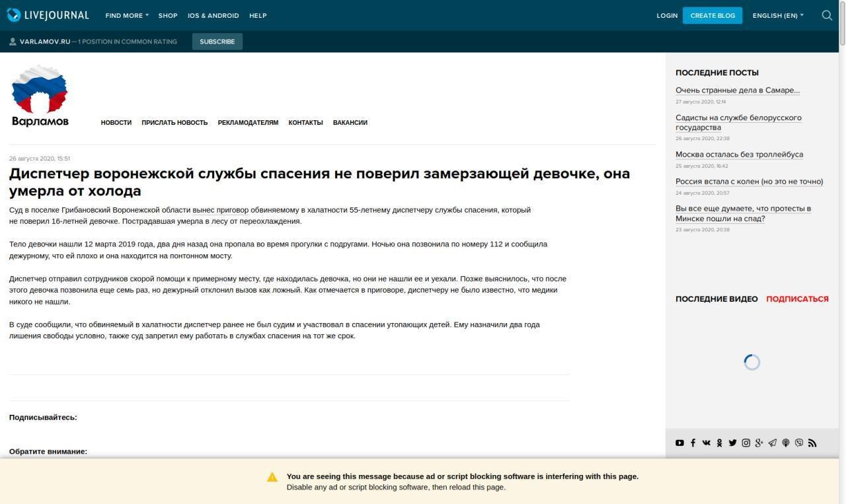Click the вынес приговор link in article

tap(221, 209)
